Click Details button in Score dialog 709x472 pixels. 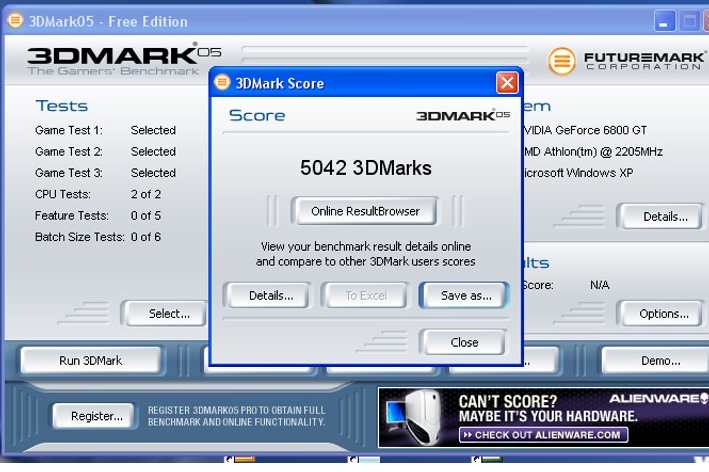pyautogui.click(x=270, y=296)
